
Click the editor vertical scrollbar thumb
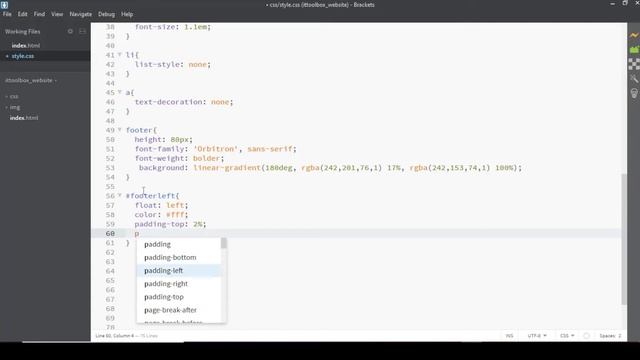click(x=624, y=239)
